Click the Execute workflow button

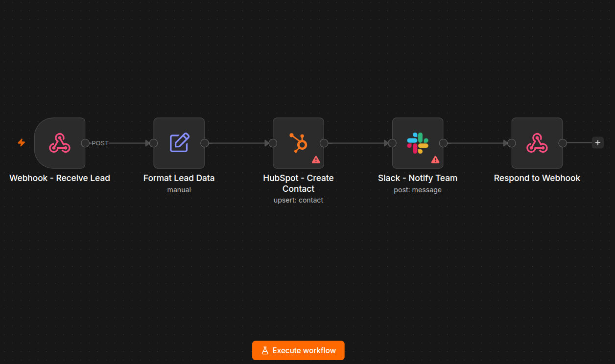coord(298,350)
